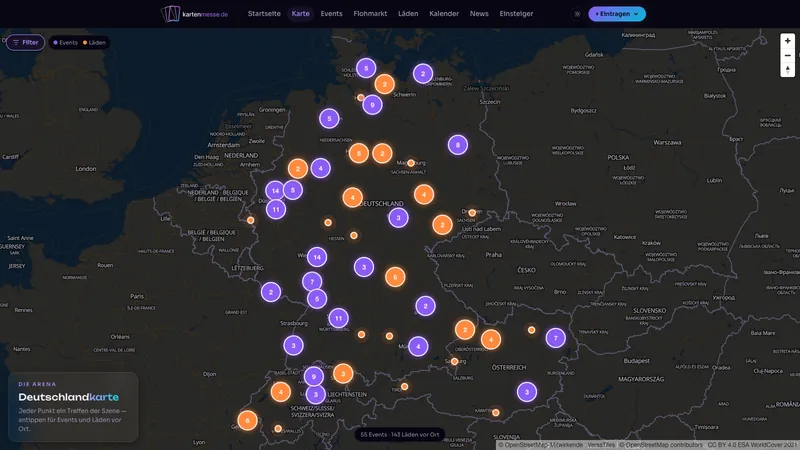This screenshot has width=800, height=450.
Task: Open the Kalender page
Action: coord(444,14)
